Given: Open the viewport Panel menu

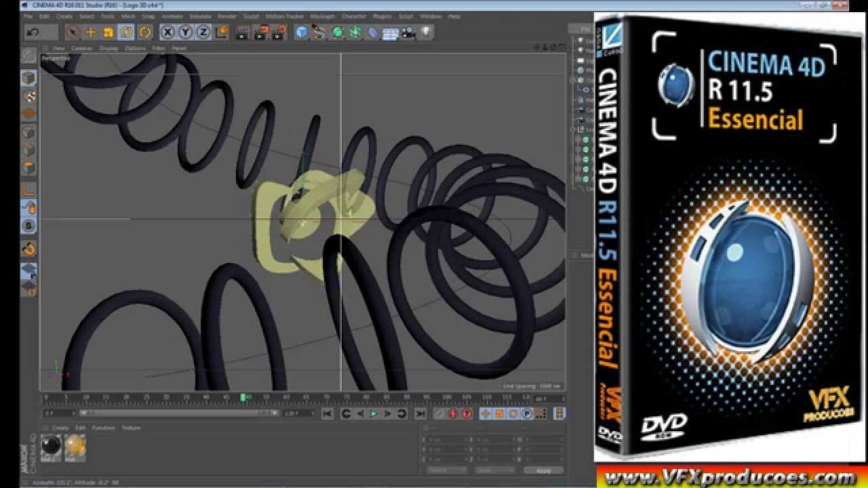Looking at the screenshot, I should pos(179,49).
